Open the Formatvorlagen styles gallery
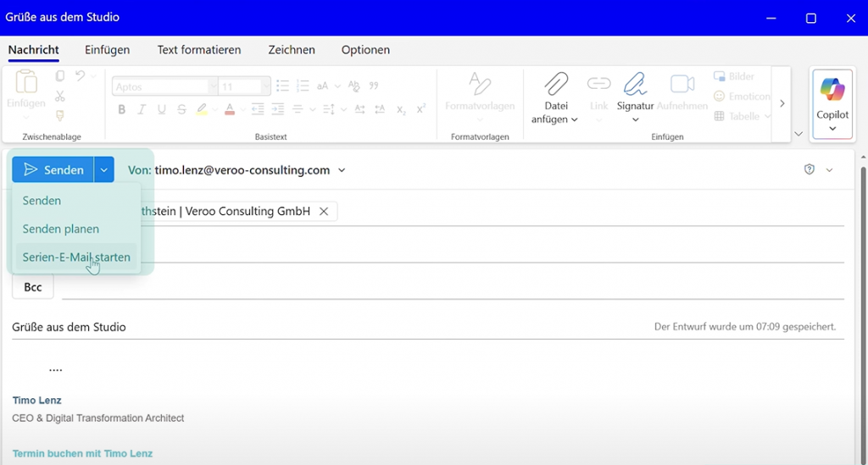 click(480, 97)
